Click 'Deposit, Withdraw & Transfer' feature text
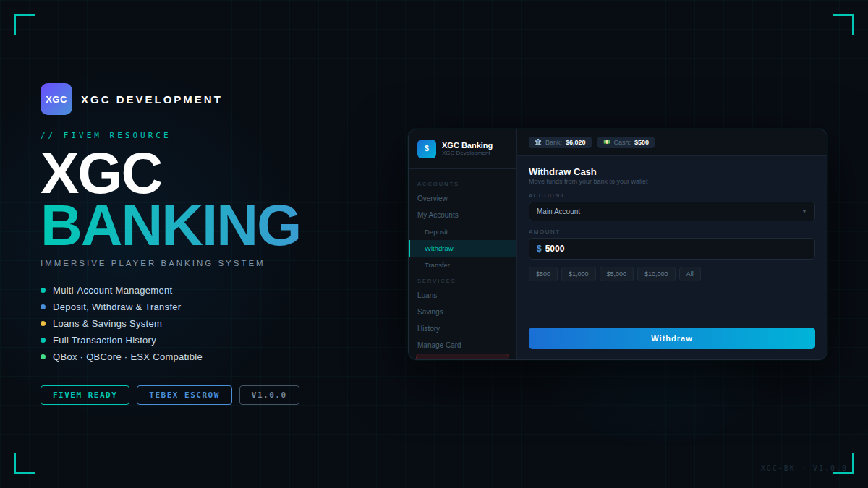Image resolution: width=868 pixels, height=488 pixels. click(116, 307)
